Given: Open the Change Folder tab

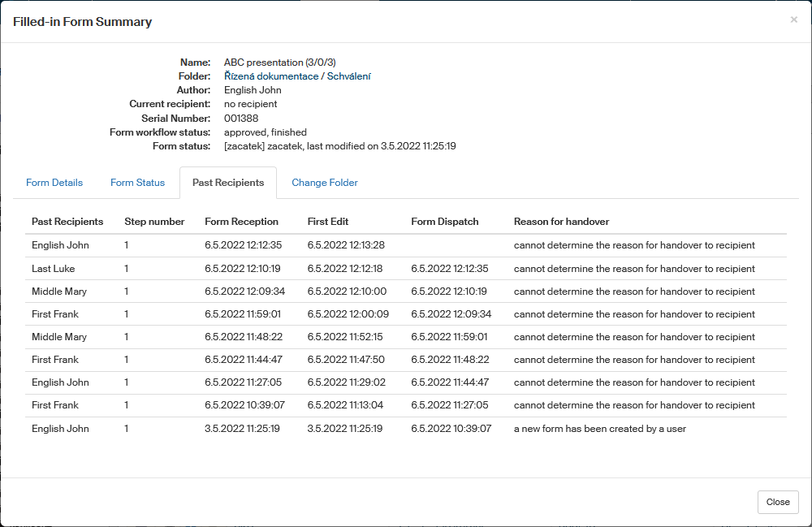Looking at the screenshot, I should tap(325, 183).
